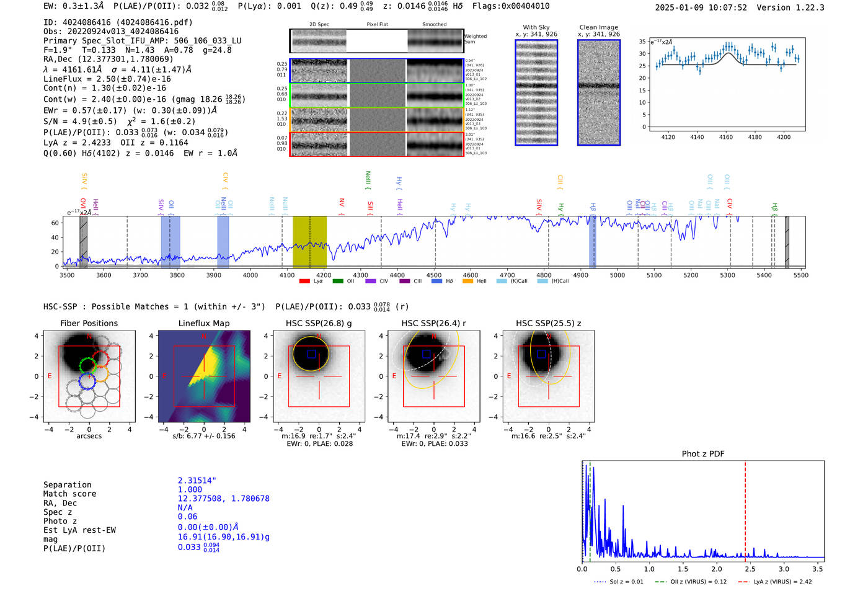
Task: Click the 'LyA z = 2.4233' value
Action: (76, 142)
